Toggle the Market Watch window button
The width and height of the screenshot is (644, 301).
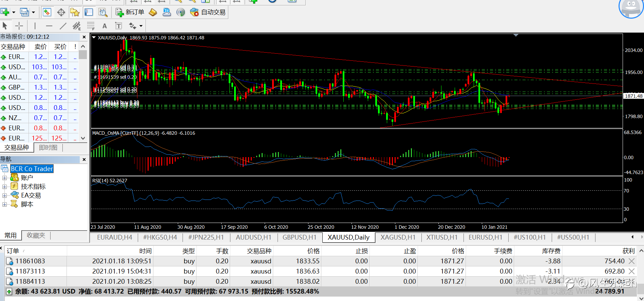47,12
